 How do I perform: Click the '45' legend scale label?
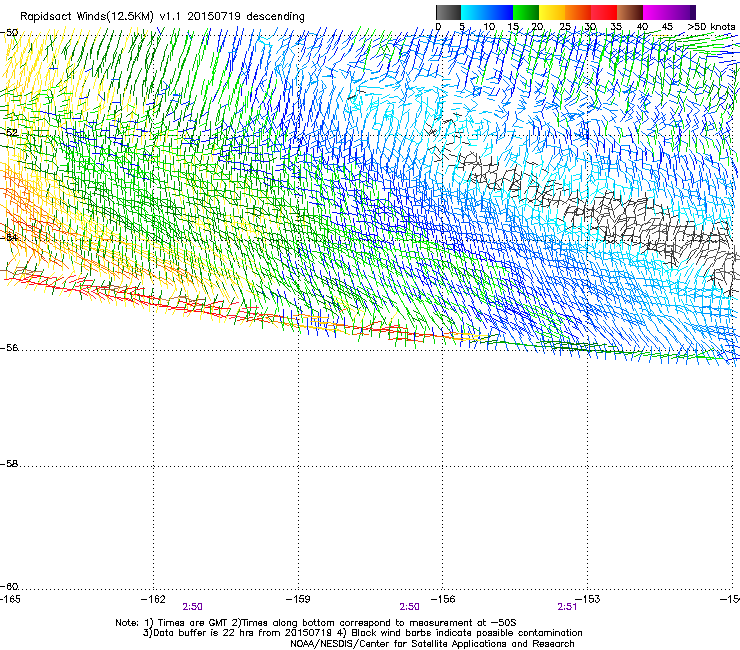pos(667,26)
